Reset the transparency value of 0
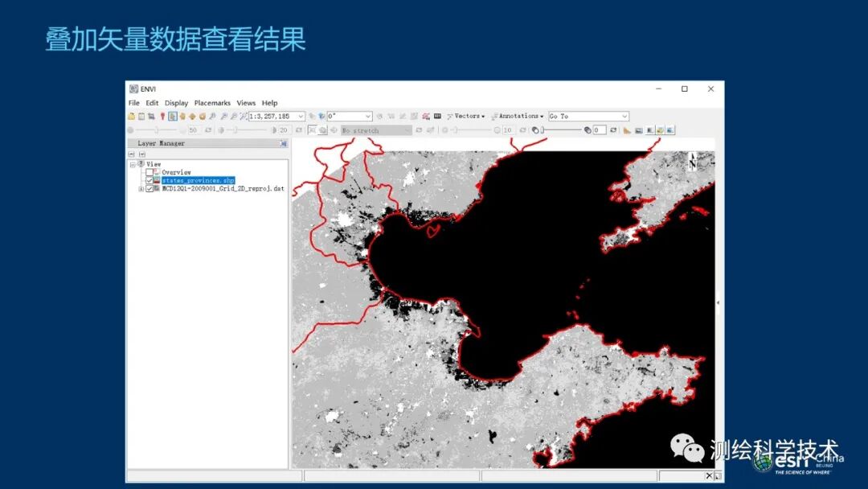This screenshot has height=489, width=868. 613,130
